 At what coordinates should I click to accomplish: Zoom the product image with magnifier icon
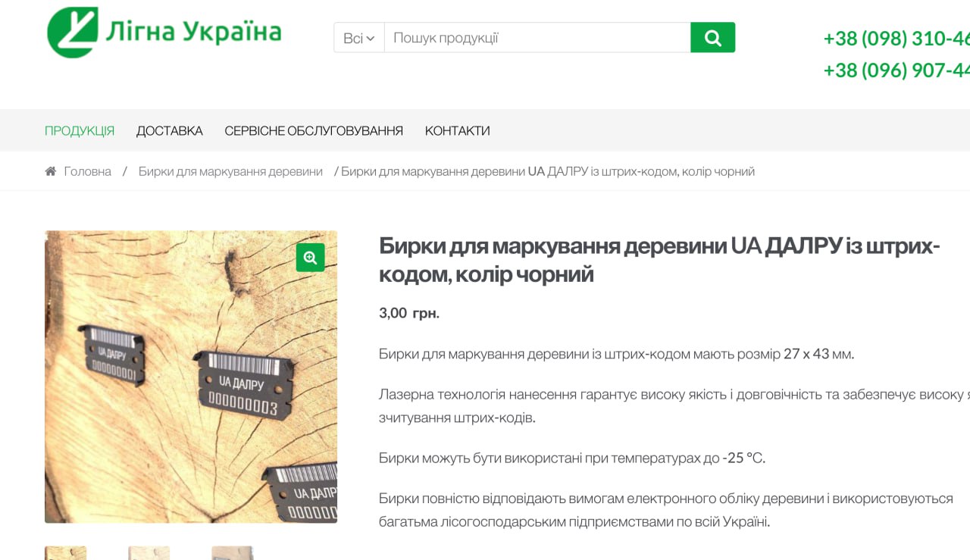pyautogui.click(x=310, y=258)
